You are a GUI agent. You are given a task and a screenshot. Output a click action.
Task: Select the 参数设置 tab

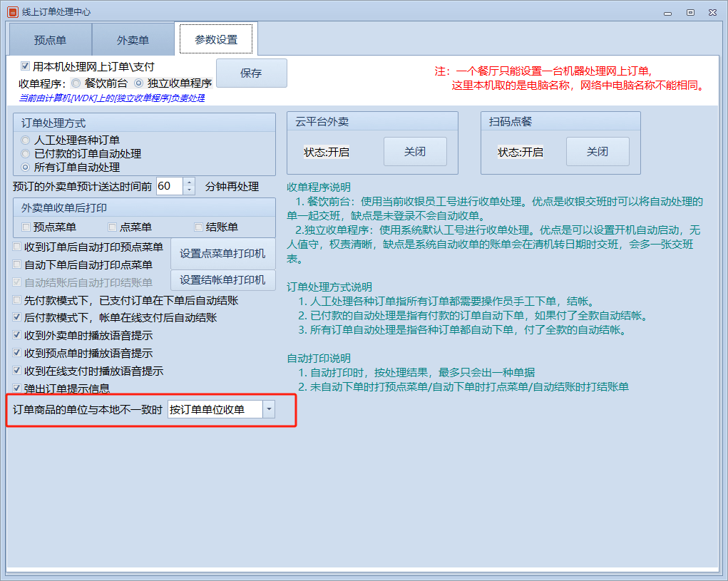(x=216, y=39)
